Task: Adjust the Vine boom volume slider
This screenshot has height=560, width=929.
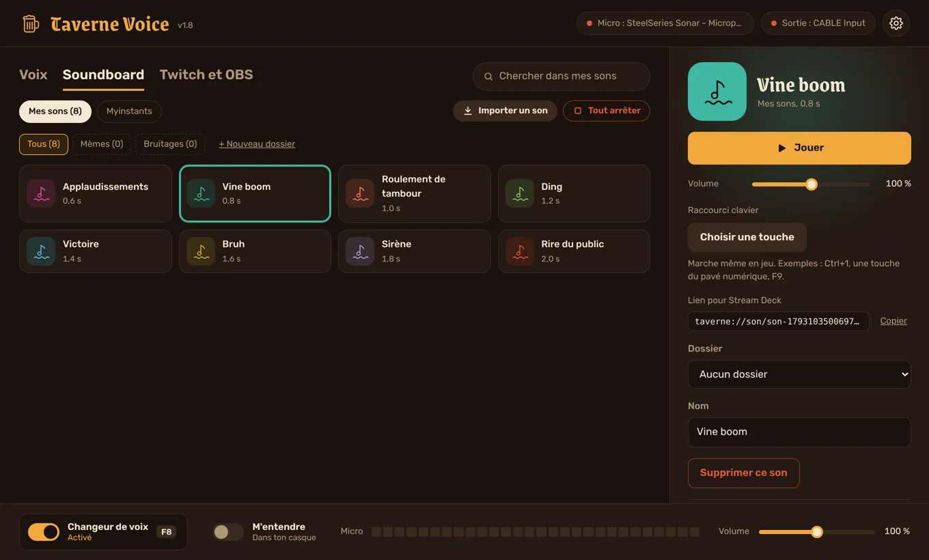Action: [811, 184]
